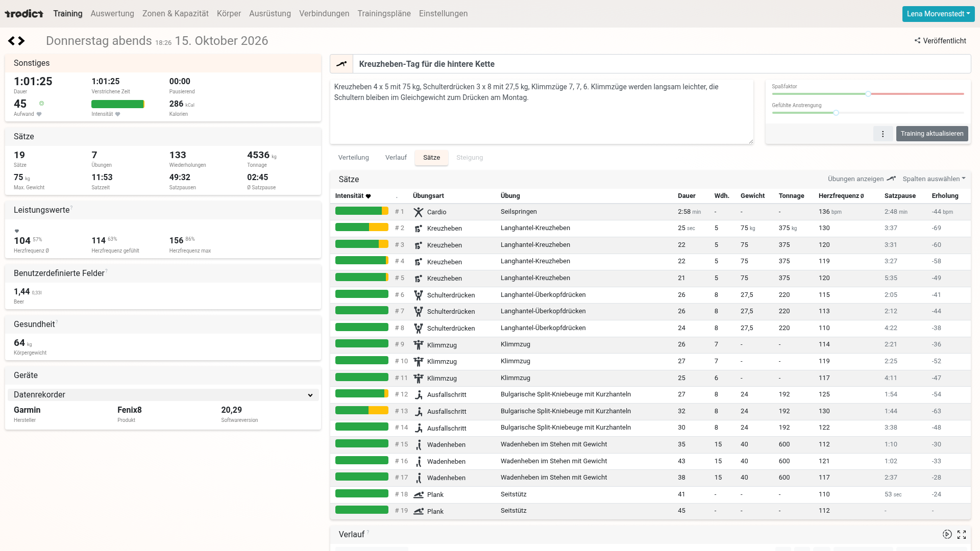Switch to the Verlauf tab
This screenshot has width=980, height=551.
coord(396,158)
